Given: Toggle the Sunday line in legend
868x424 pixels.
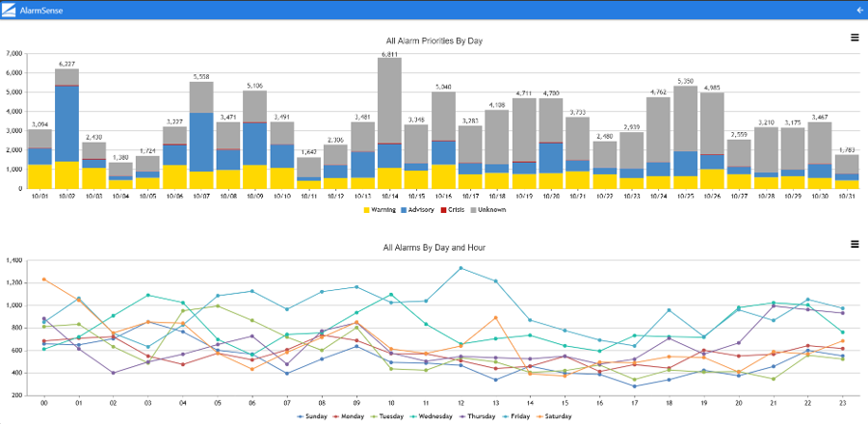Looking at the screenshot, I should pyautogui.click(x=312, y=415).
